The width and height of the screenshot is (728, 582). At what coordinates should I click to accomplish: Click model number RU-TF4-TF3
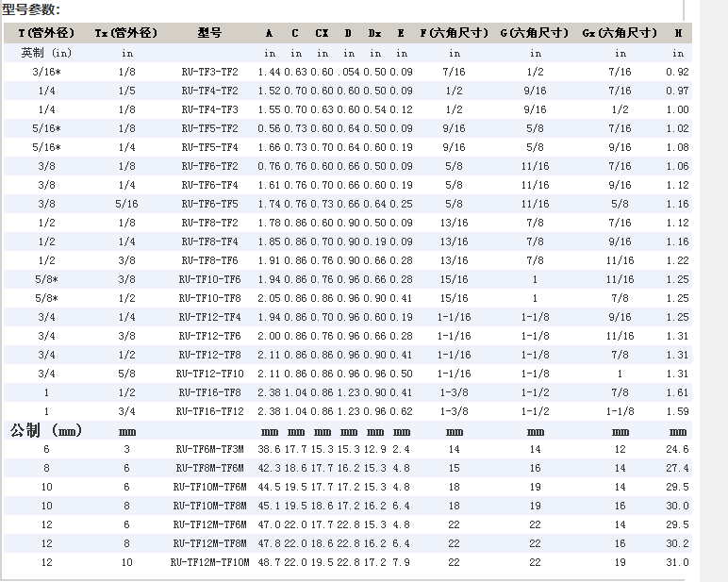209,109
